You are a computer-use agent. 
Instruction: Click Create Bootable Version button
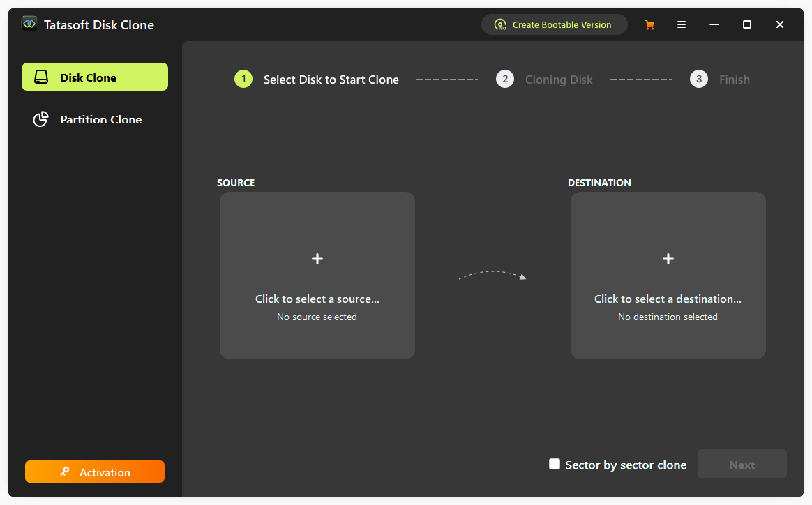coord(554,24)
